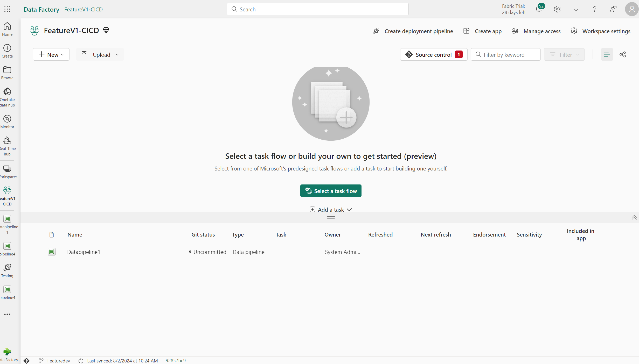Open Source control panel
639x364 pixels.
tap(434, 54)
